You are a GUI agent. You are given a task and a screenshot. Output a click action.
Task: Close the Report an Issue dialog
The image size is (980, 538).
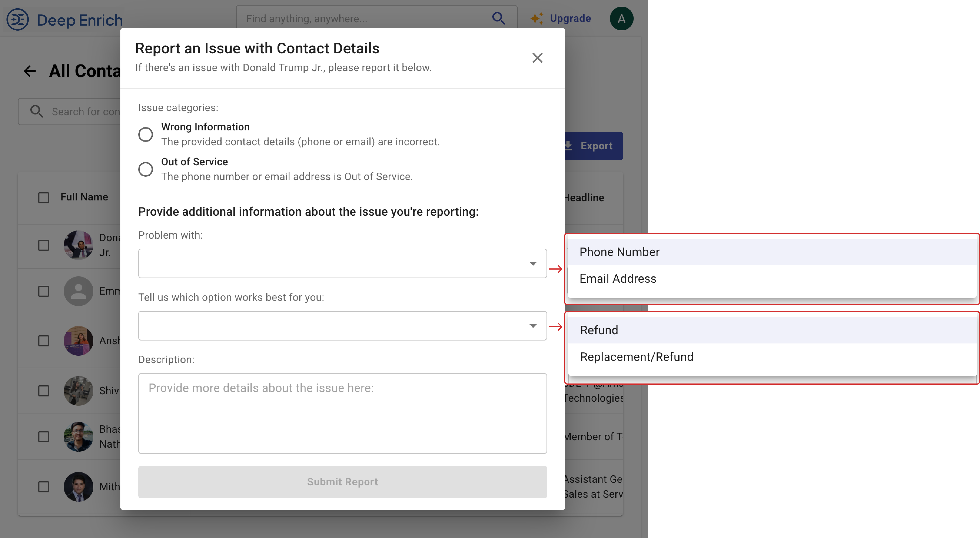pos(537,58)
